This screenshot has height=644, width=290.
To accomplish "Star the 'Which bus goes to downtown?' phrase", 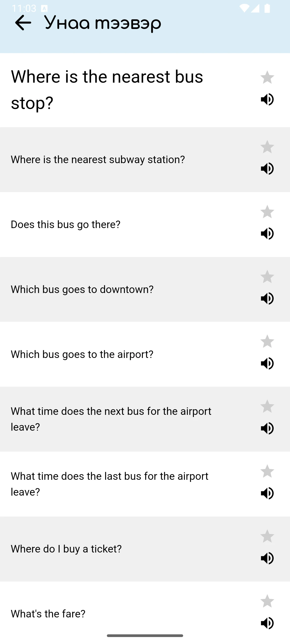I will coord(267,277).
